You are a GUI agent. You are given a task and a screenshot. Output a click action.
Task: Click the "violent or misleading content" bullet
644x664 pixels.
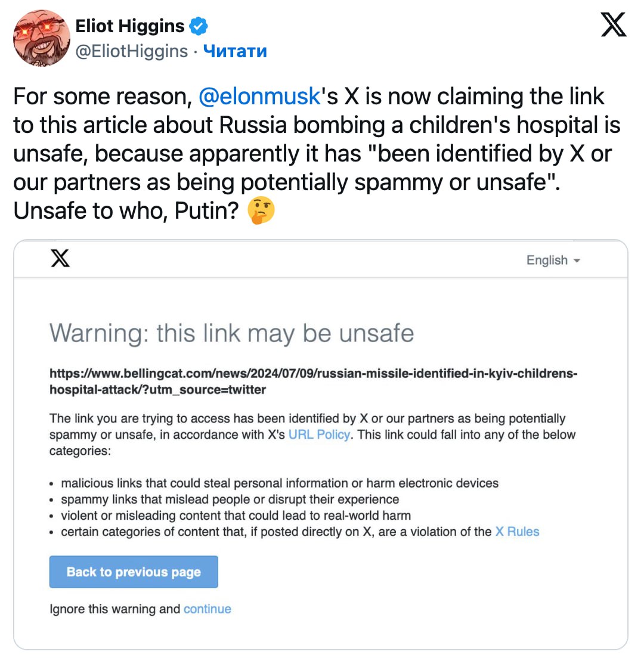click(x=236, y=515)
